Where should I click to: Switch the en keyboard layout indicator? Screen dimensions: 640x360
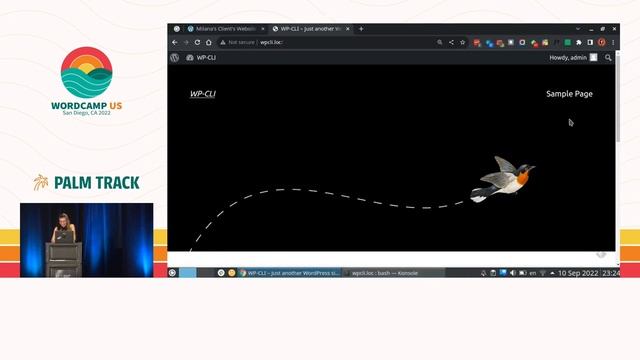click(533, 273)
